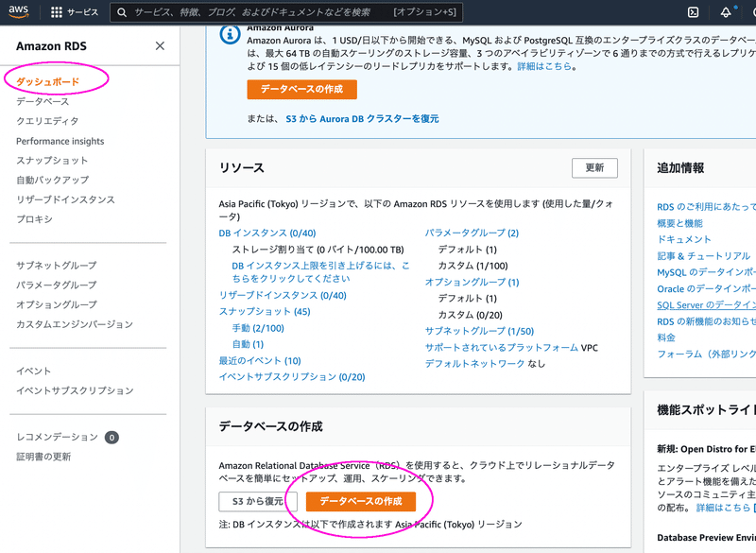756x553 pixels.
Task: Close the Amazon RDS sidebar
Action: tap(160, 45)
